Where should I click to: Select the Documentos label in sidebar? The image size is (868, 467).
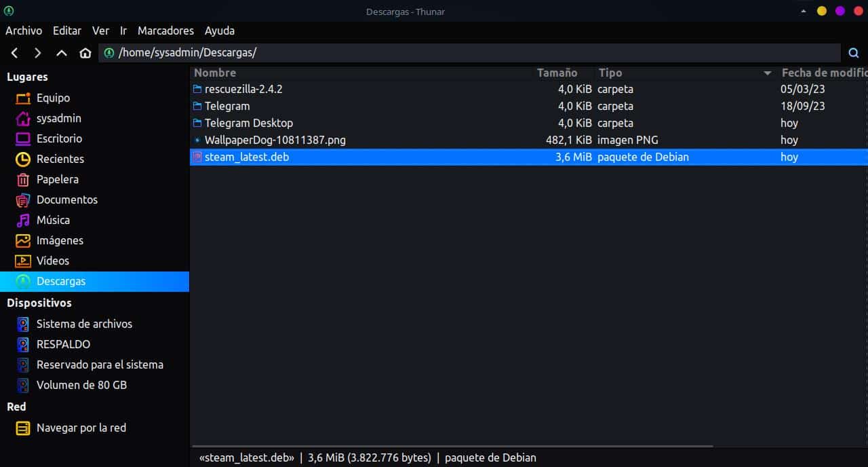point(67,200)
